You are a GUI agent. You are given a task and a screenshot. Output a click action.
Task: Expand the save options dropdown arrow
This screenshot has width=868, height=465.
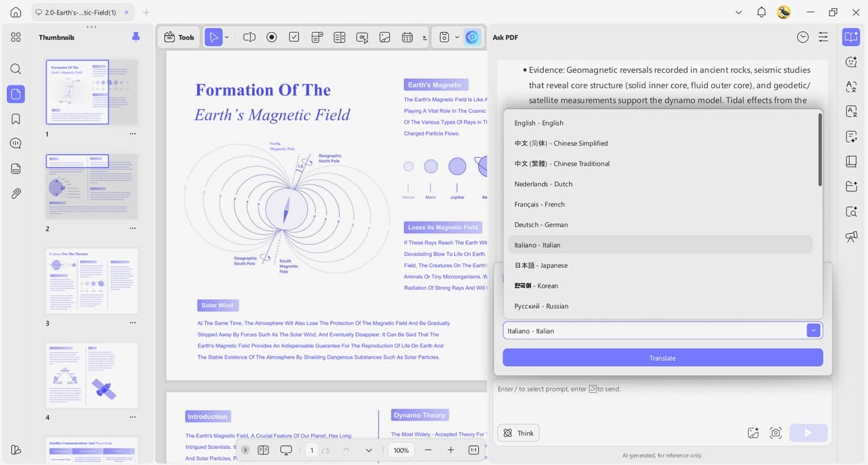coord(457,37)
